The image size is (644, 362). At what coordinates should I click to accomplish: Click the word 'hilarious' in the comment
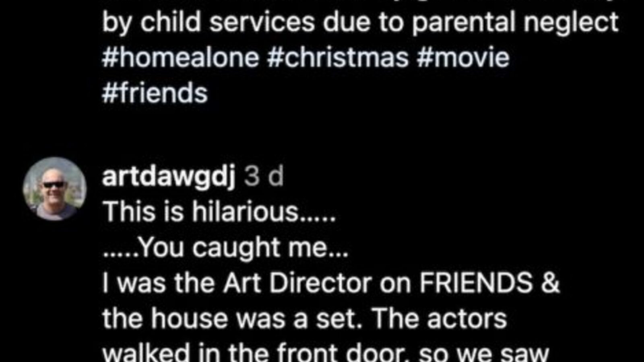click(245, 212)
